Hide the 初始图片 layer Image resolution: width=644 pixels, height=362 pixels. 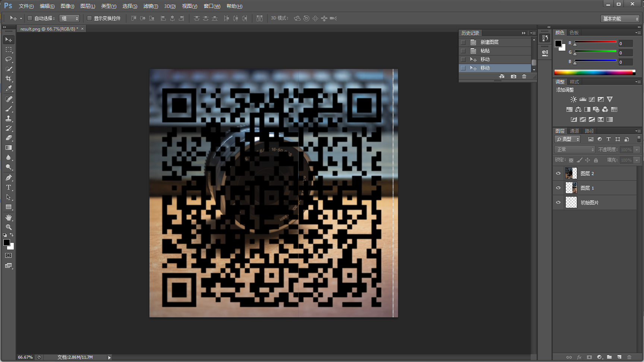558,202
